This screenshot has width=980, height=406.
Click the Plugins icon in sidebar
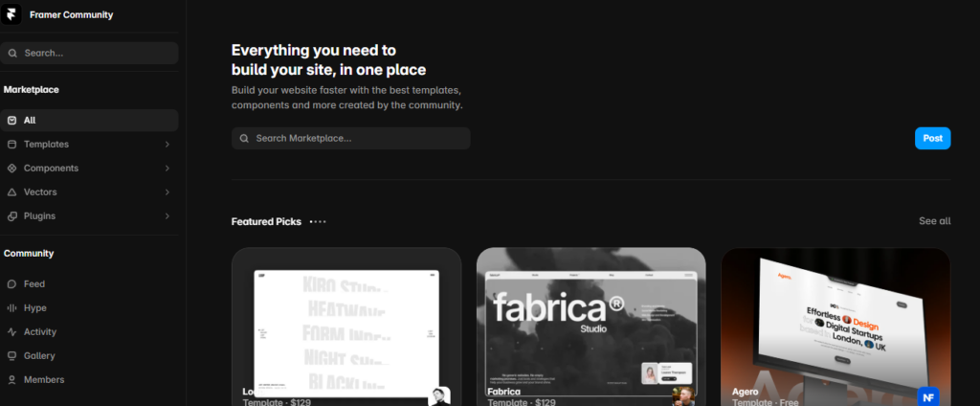[11, 215]
